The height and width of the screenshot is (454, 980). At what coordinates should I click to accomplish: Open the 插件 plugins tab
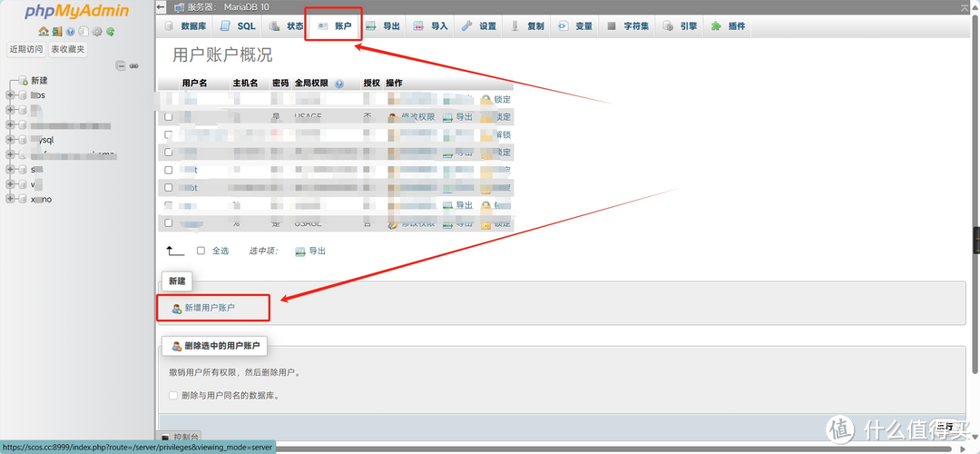point(728,26)
